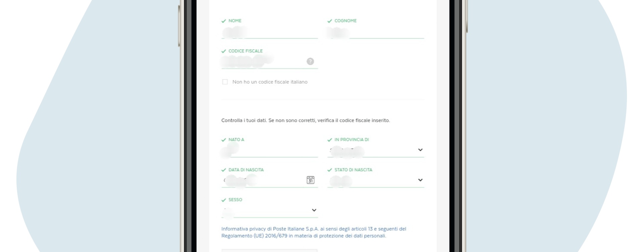The image size is (644, 252).
Task: Click the green checkmark beside Nome
Action: click(x=224, y=21)
